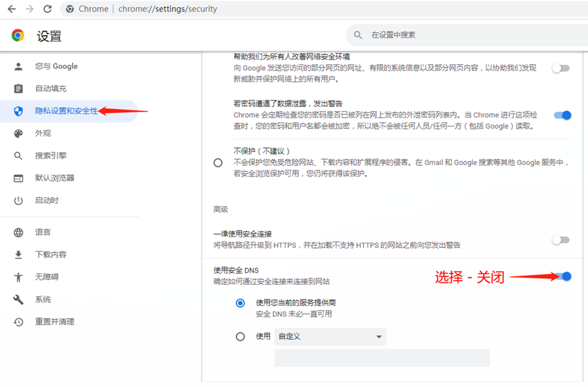Click the browser back arrow
Image resolution: width=588 pixels, height=387 pixels.
pyautogui.click(x=11, y=9)
